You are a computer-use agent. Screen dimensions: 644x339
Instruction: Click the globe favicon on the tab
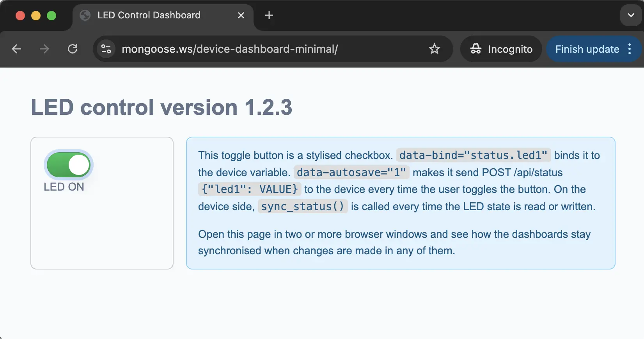point(85,15)
